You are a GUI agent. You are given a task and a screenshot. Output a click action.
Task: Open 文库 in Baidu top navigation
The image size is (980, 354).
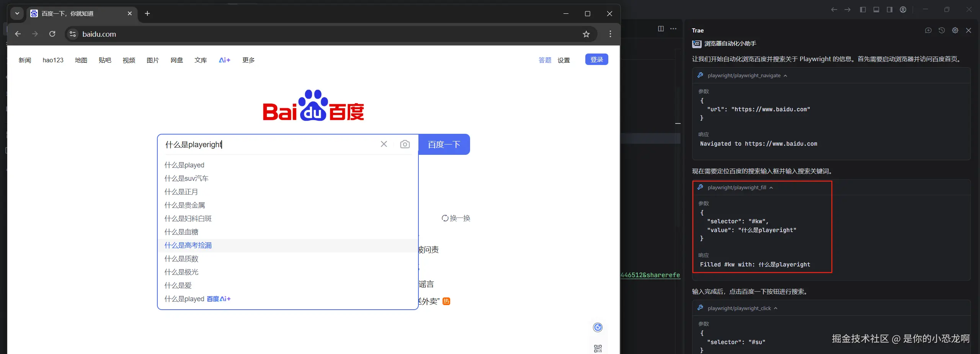tap(201, 60)
